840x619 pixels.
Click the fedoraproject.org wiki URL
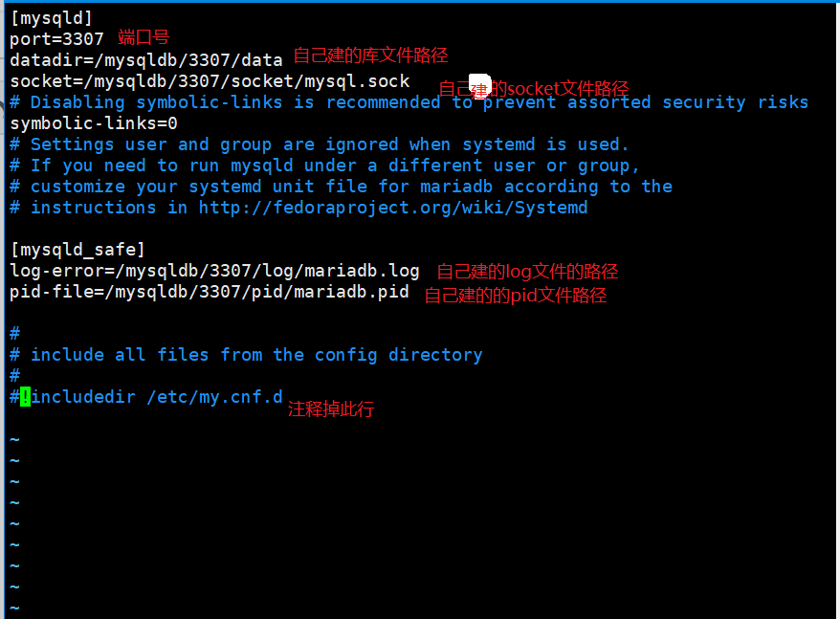click(393, 208)
